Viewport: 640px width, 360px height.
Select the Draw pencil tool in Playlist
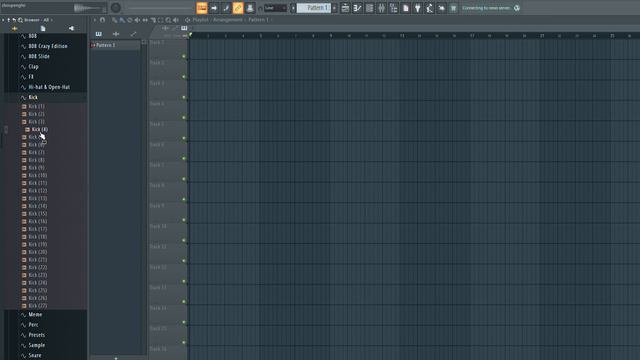click(x=114, y=20)
